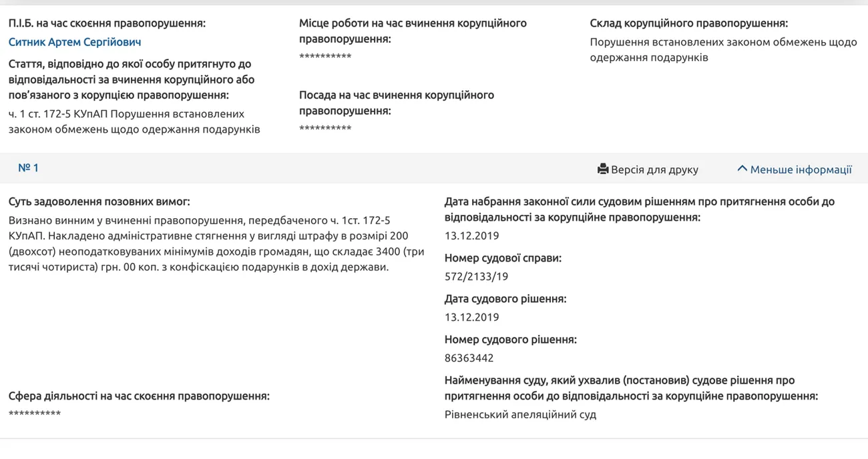Open the Версія для друку text link
Screen dimensions: 868x459
click(x=654, y=169)
